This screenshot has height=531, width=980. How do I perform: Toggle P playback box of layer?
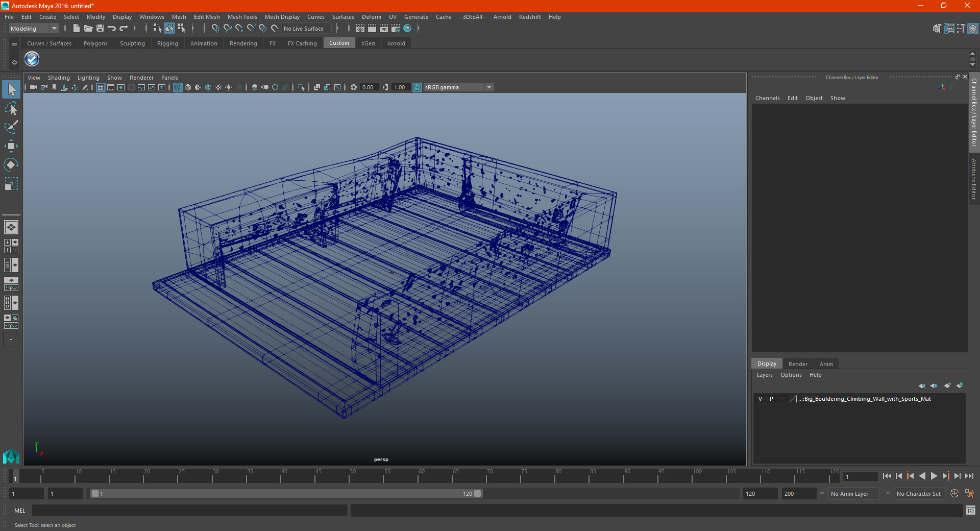coord(771,399)
